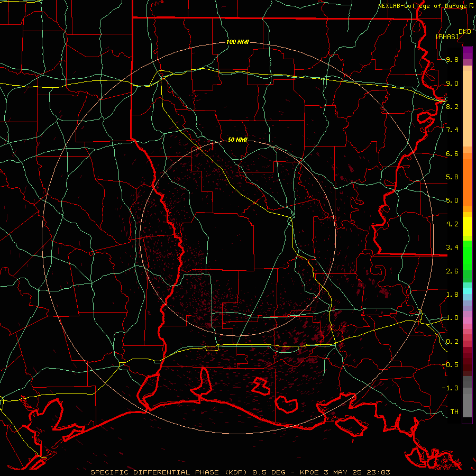
Task: Pick the cyan band on color scale
Action: click(x=467, y=291)
